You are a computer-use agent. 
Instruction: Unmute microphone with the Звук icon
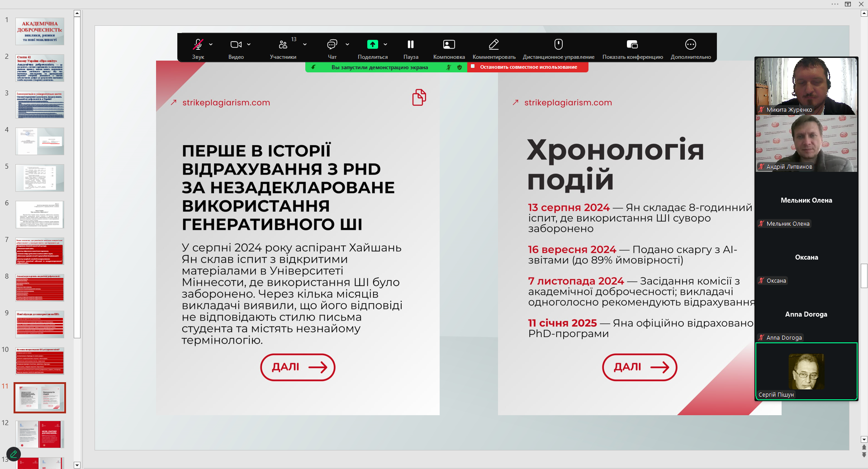198,44
